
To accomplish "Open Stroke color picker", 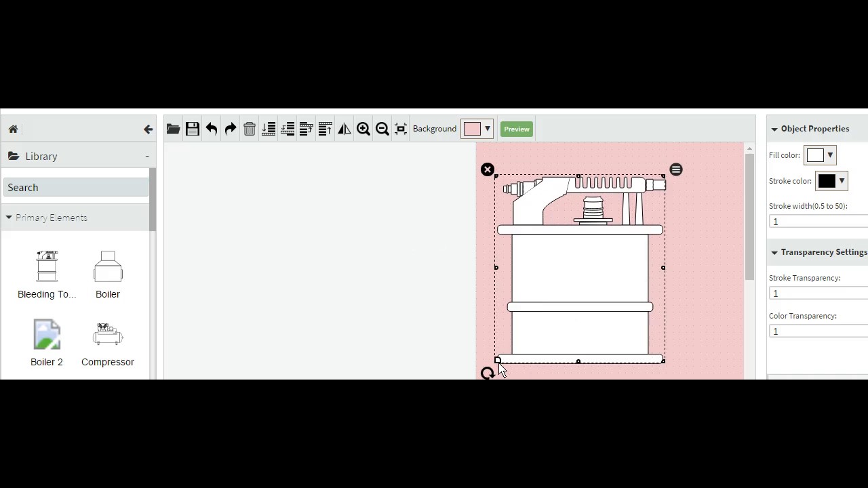I will 831,181.
